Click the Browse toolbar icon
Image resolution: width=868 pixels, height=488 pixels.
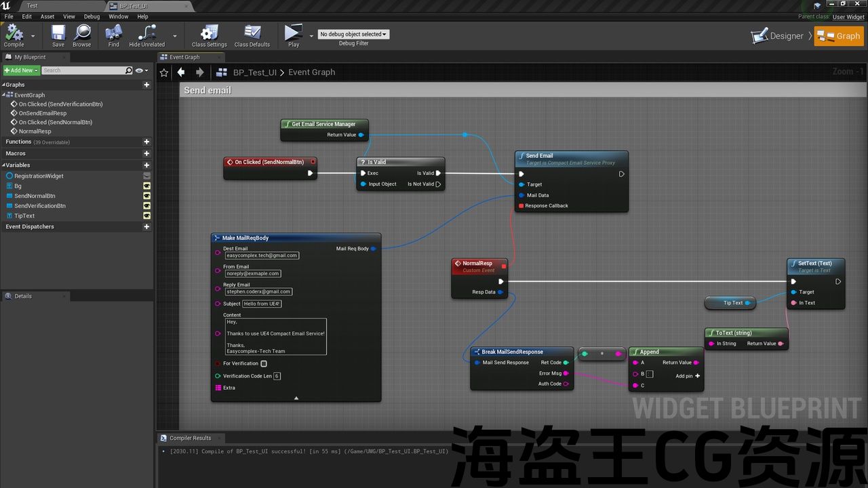82,35
